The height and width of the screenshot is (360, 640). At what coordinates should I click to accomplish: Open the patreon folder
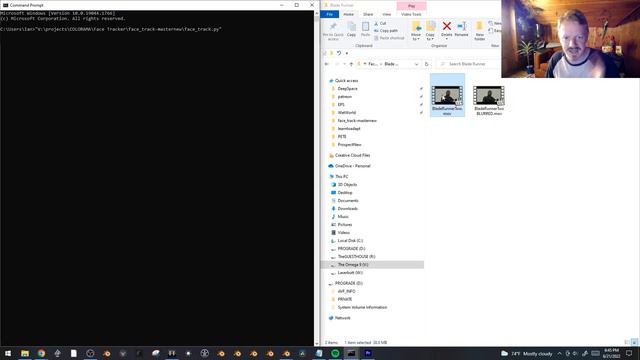[x=344, y=97]
